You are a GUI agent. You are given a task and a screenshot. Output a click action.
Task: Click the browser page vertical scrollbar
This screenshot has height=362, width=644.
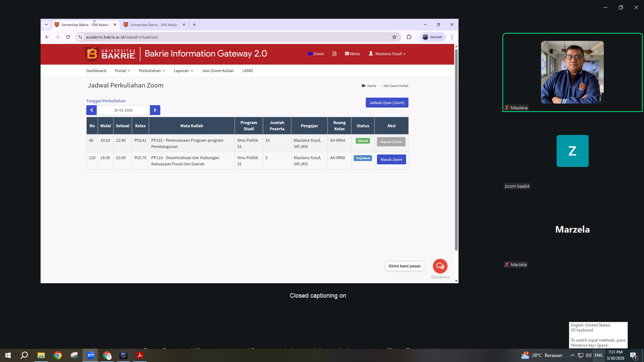click(x=456, y=150)
